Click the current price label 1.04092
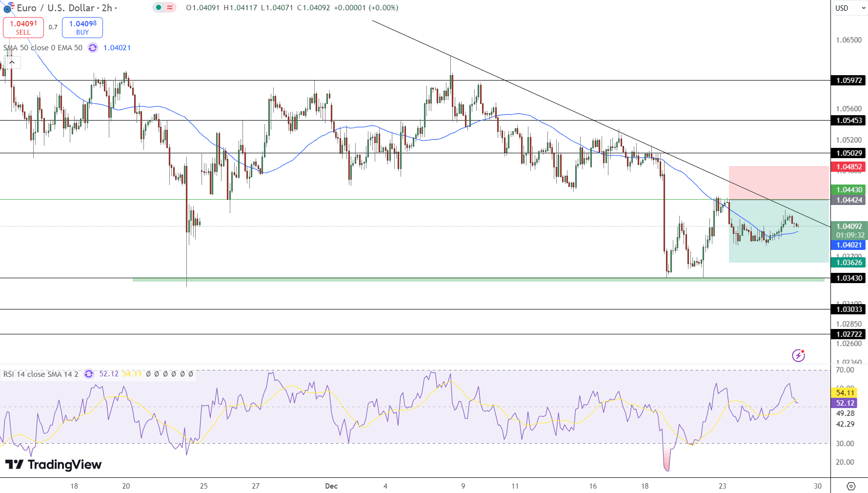 (849, 226)
